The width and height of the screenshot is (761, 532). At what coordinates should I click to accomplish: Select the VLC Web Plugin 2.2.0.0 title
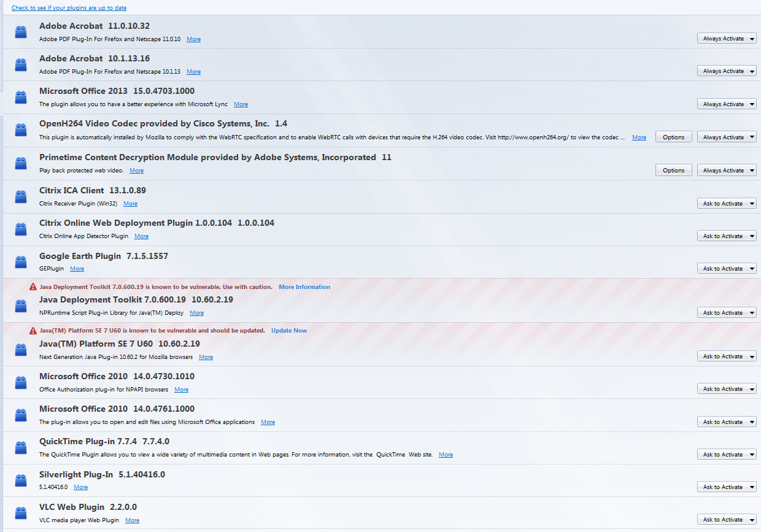click(88, 507)
